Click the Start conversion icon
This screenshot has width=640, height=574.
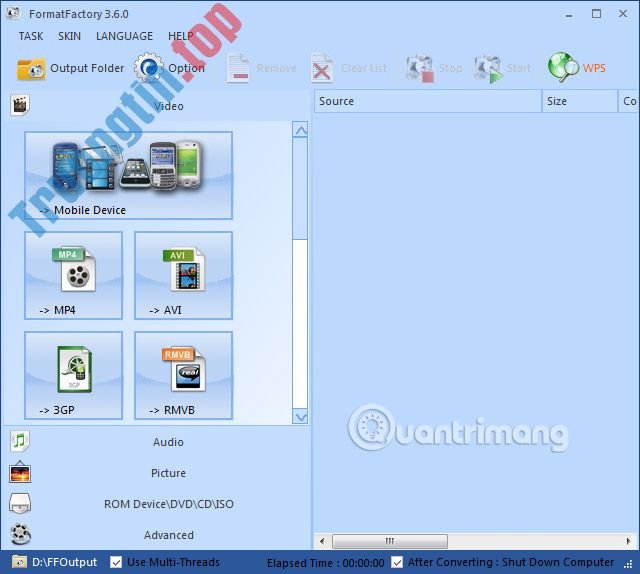[x=488, y=69]
